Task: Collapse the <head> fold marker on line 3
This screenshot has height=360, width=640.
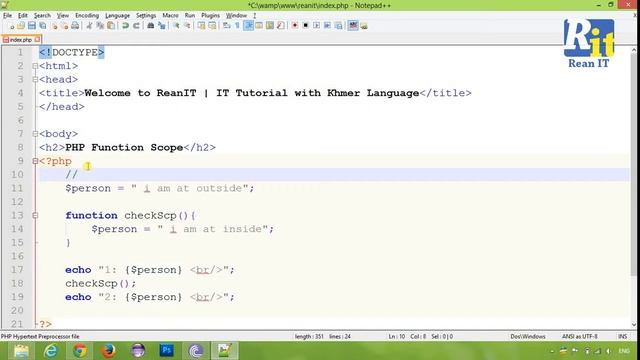Action: coord(35,79)
